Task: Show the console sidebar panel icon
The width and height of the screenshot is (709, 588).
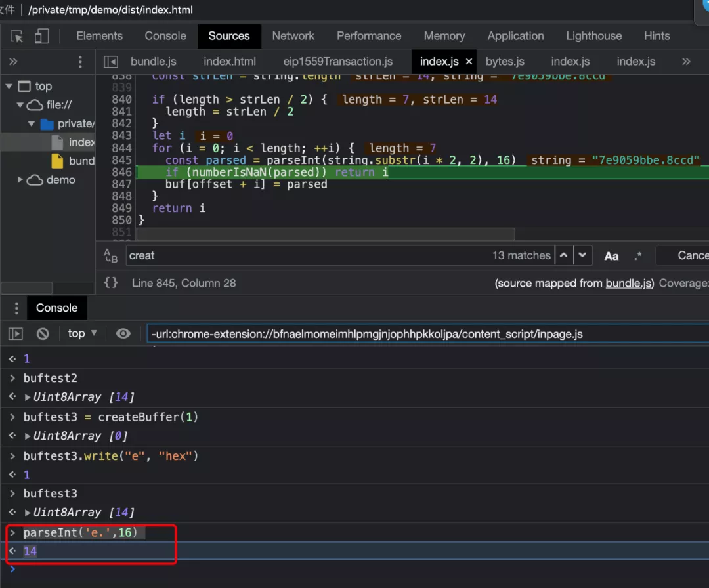Action: (15, 333)
